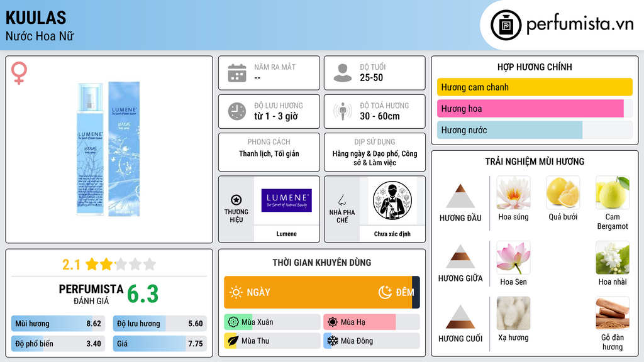Click the sun icon for Mùa Hạ

click(x=333, y=322)
